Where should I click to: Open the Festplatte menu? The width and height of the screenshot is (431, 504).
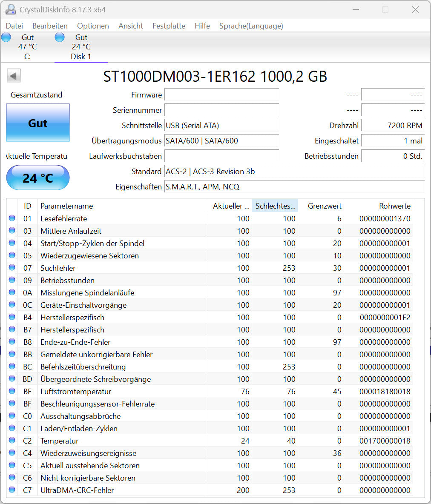point(169,26)
